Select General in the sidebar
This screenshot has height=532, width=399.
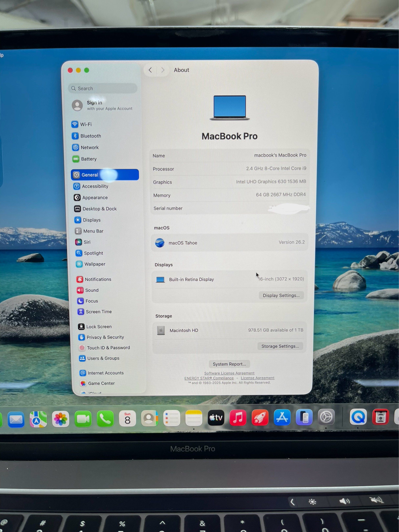(x=105, y=175)
